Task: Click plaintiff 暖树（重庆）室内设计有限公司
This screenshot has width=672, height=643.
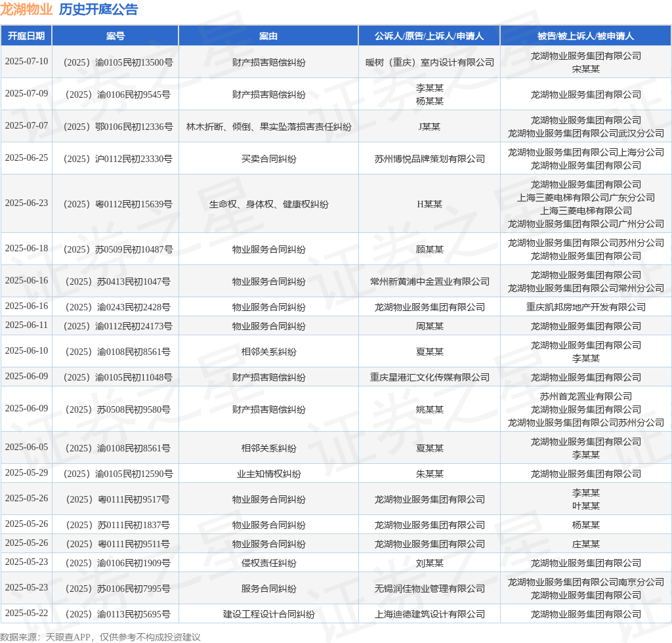Action: [429, 62]
